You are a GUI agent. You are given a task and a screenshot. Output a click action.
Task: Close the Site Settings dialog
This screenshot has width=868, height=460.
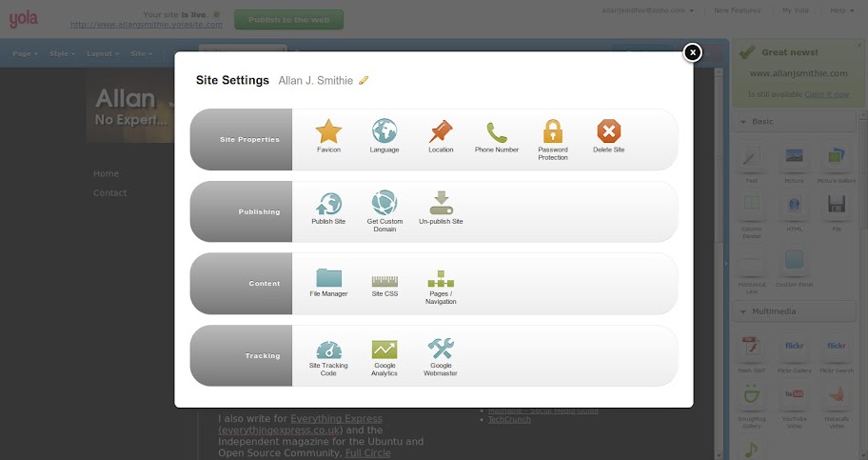[692, 52]
